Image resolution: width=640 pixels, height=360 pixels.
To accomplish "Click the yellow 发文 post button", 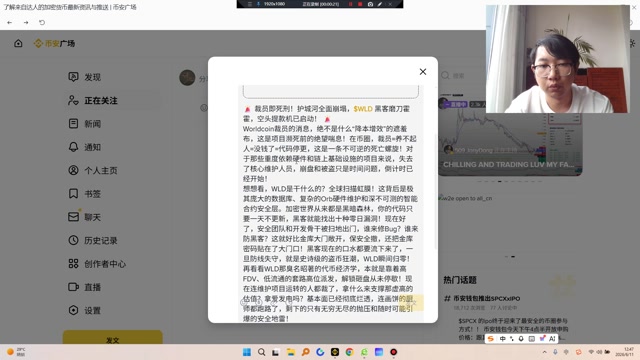I will (x=113, y=338).
